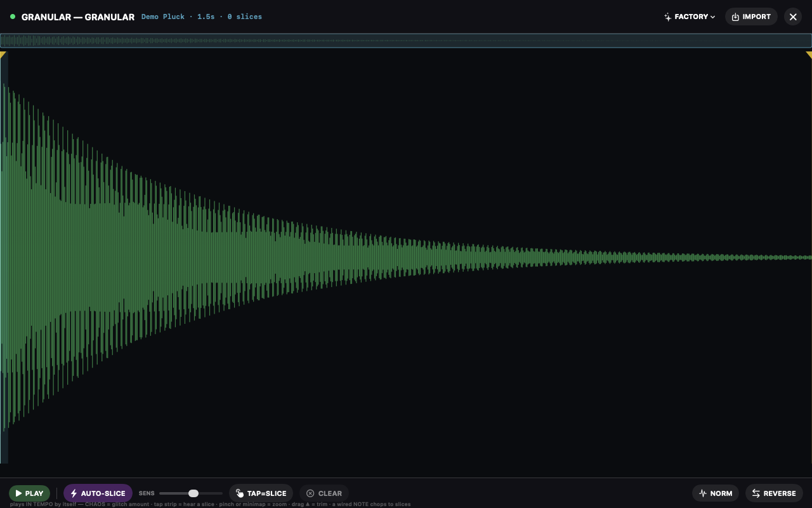Click the green status indicator dot
The height and width of the screenshot is (508, 812).
click(x=13, y=17)
